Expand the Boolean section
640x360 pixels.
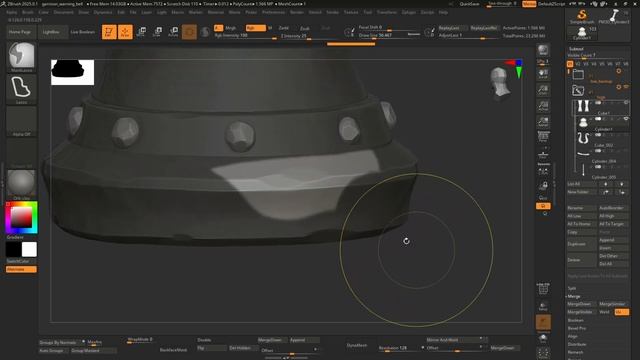coord(576,320)
